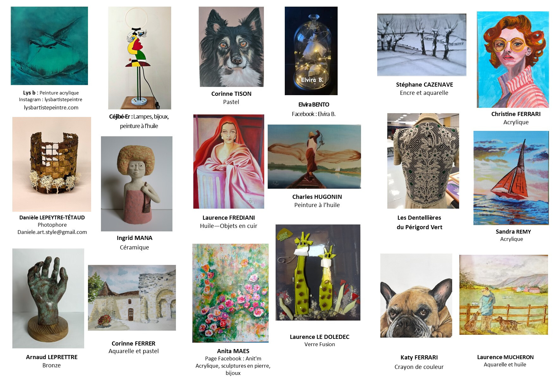
Task: Click Charles HUGONIN's fisherman oil painting
Action: [314, 157]
